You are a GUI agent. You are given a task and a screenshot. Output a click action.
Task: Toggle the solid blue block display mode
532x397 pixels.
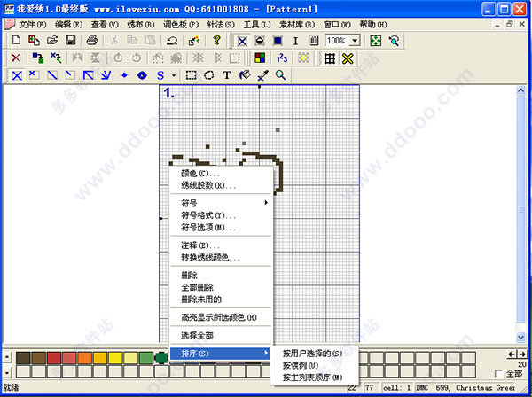coord(278,41)
